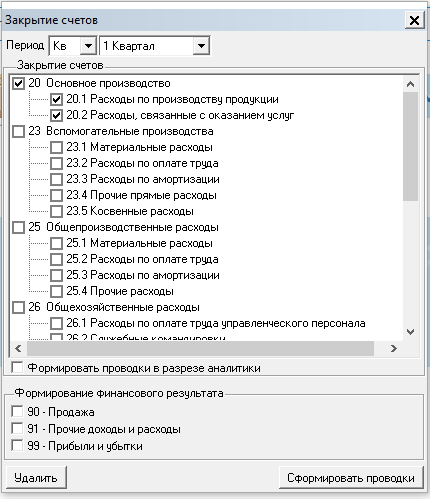Uncheck account 20 Основное производство
The width and height of the screenshot is (430, 499).
[18, 83]
